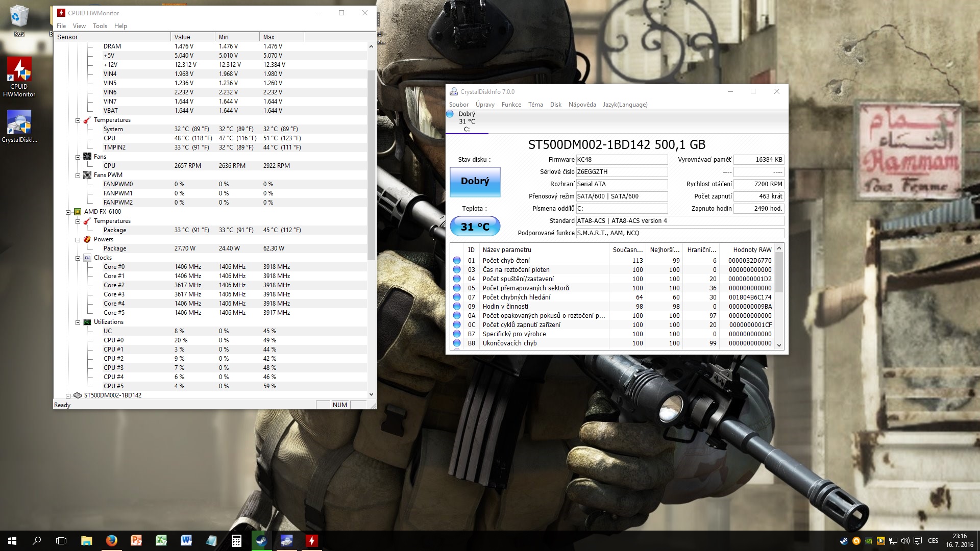Expand the ST500DM002-1BD142 node in HWMonitor
Image resolution: width=980 pixels, height=551 pixels.
[68, 395]
